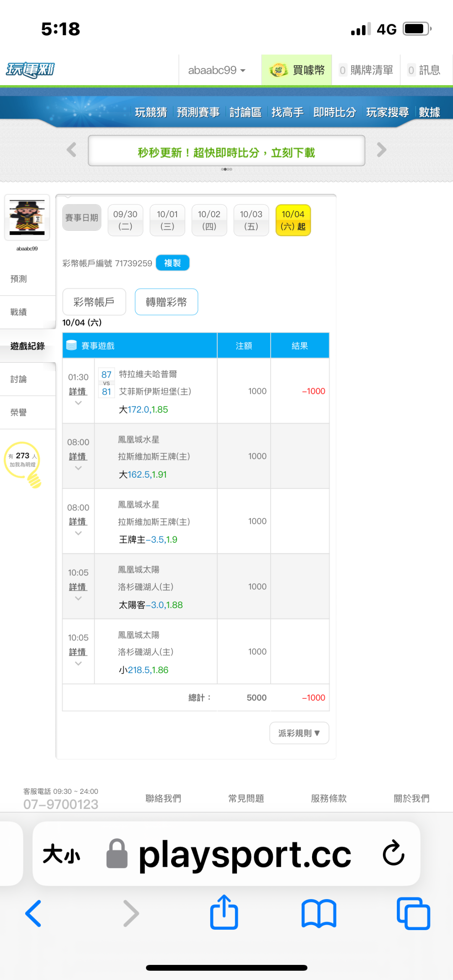453x980 pixels.
Task: Switch to 戰績 sidebar tab
Action: 19,312
